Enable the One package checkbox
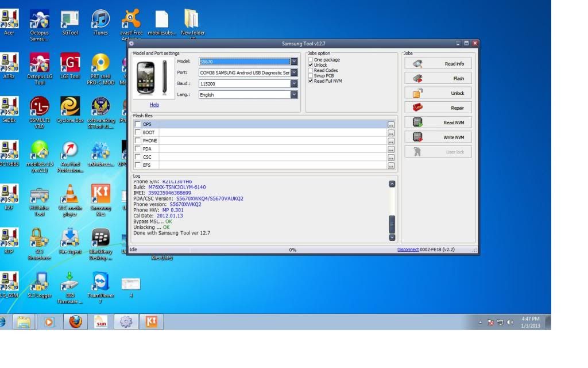 (311, 59)
